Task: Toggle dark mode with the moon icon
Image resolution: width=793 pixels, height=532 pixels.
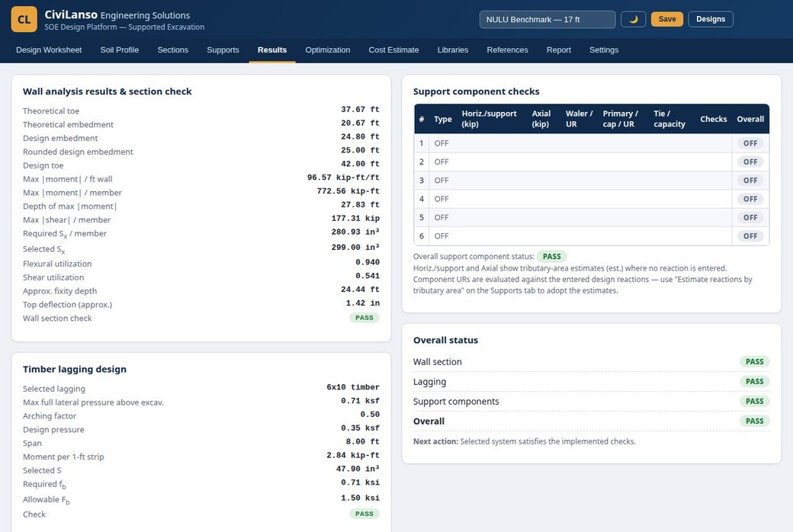Action: point(633,19)
